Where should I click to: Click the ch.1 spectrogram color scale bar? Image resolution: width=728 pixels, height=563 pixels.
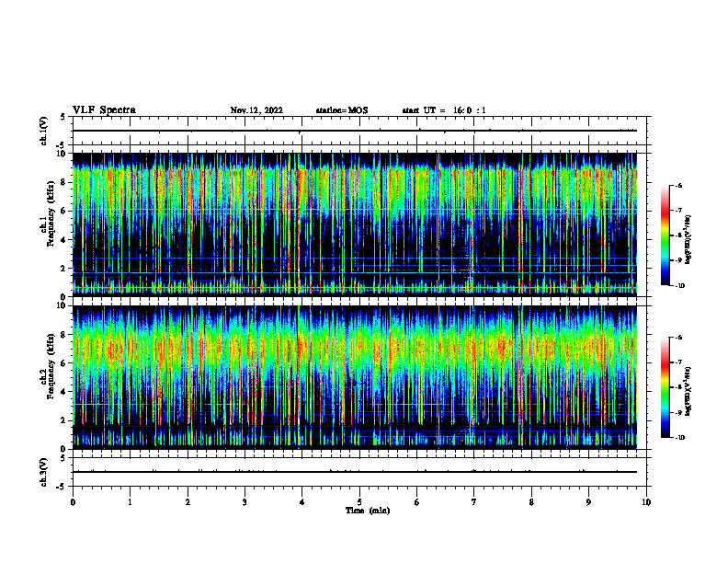[x=665, y=236]
